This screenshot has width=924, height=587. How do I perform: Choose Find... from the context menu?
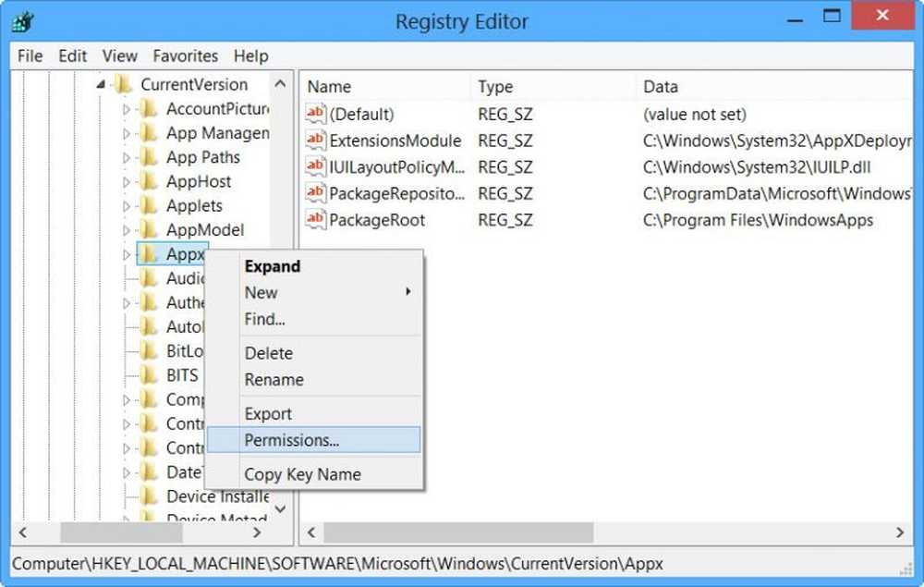pyautogui.click(x=314, y=319)
